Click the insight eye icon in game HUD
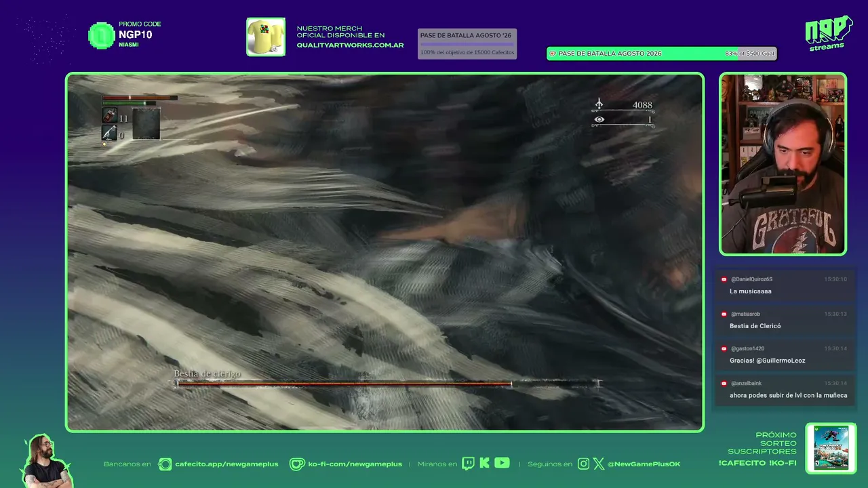Image resolution: width=868 pixels, height=488 pixels. click(599, 120)
